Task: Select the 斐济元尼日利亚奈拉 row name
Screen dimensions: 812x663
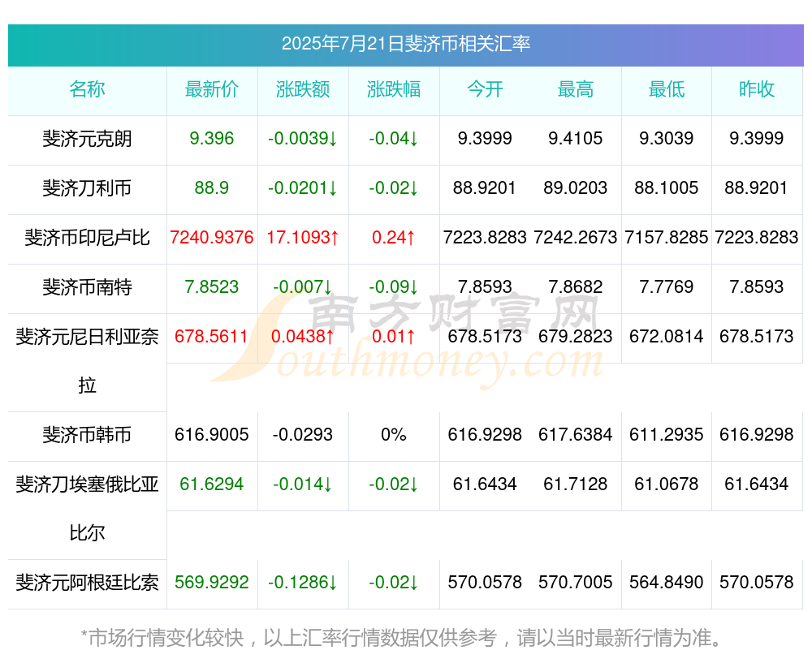Action: 87,361
